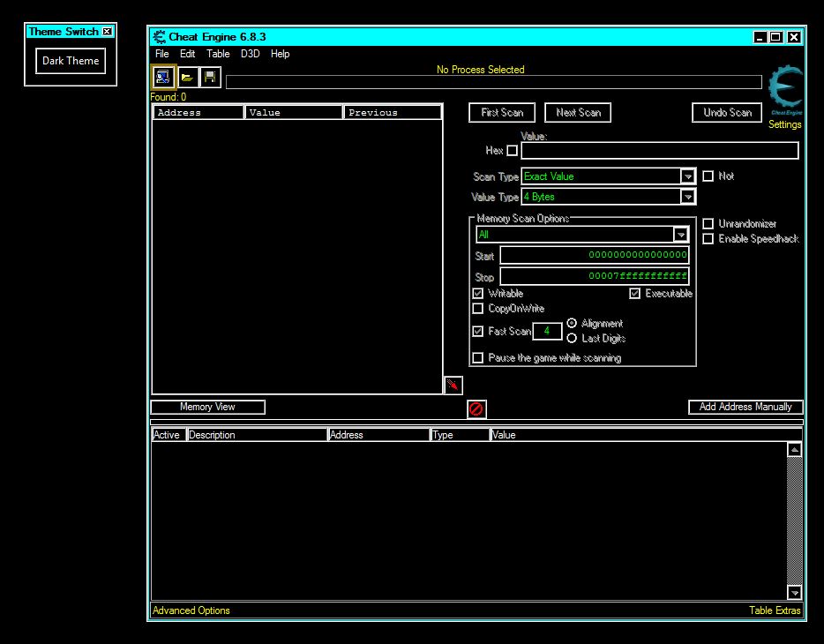Click the Cheat Engine title bar icon
The width and height of the screenshot is (824, 644).
point(159,37)
